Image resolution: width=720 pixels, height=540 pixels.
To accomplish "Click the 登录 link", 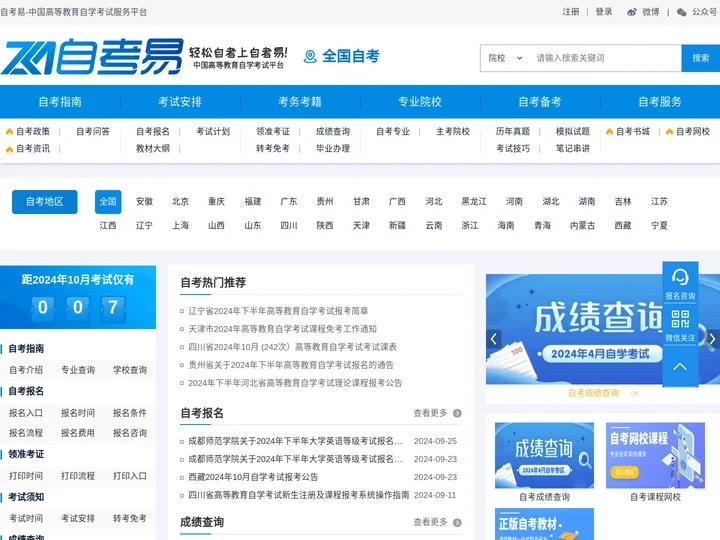I will tap(604, 12).
